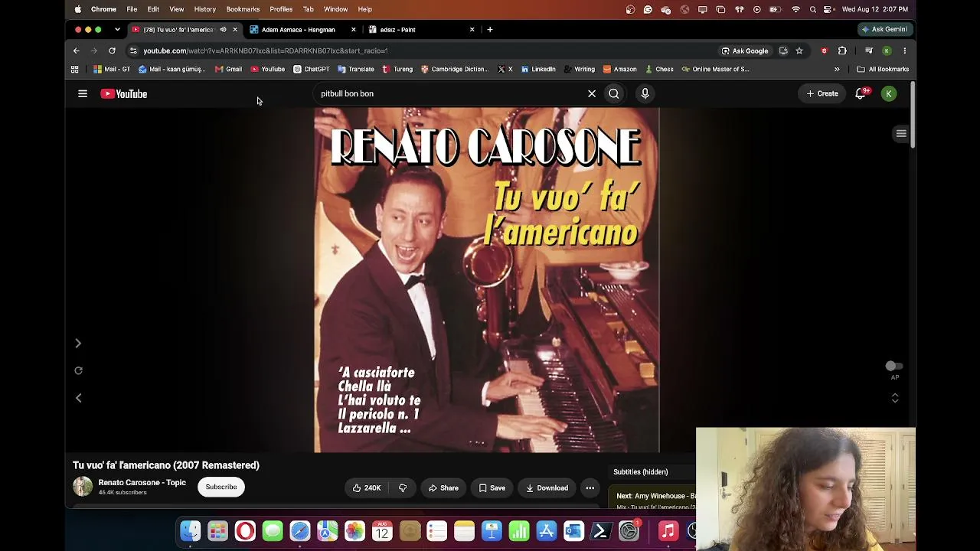Open Safari from the Dock

[x=300, y=531]
